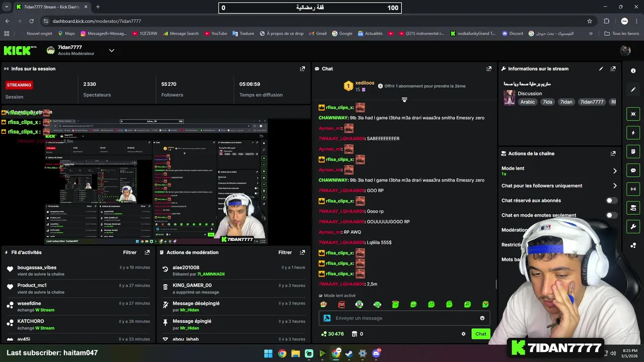644x362 pixels.
Task: Click xediloos top gifter name
Action: pos(365,83)
